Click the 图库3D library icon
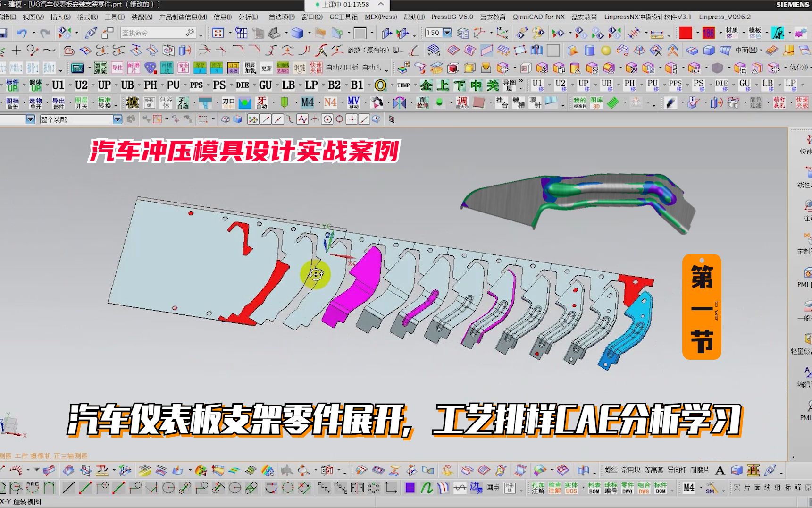This screenshot has width=812, height=508. [597, 102]
